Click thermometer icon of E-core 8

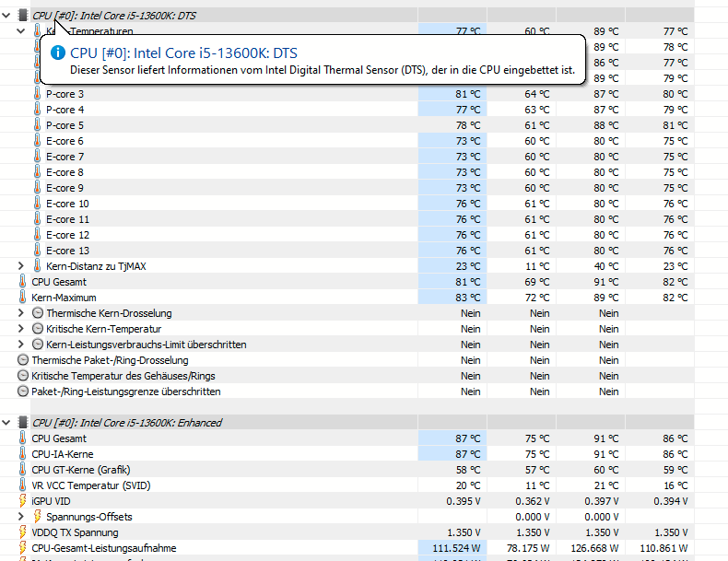point(37,172)
